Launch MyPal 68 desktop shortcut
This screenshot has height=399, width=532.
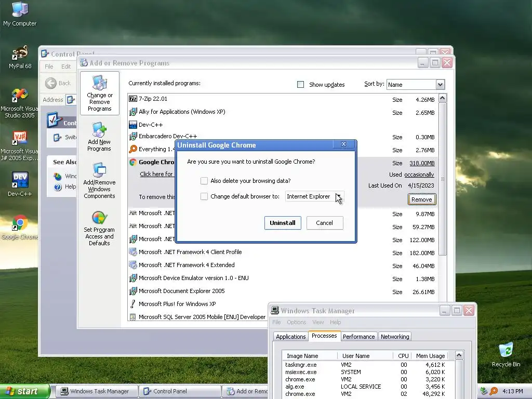point(20,57)
